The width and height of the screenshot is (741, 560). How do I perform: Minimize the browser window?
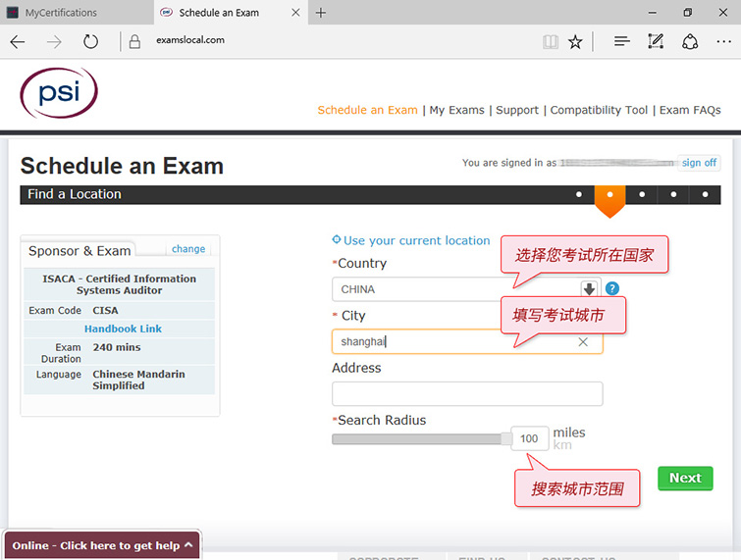[652, 13]
